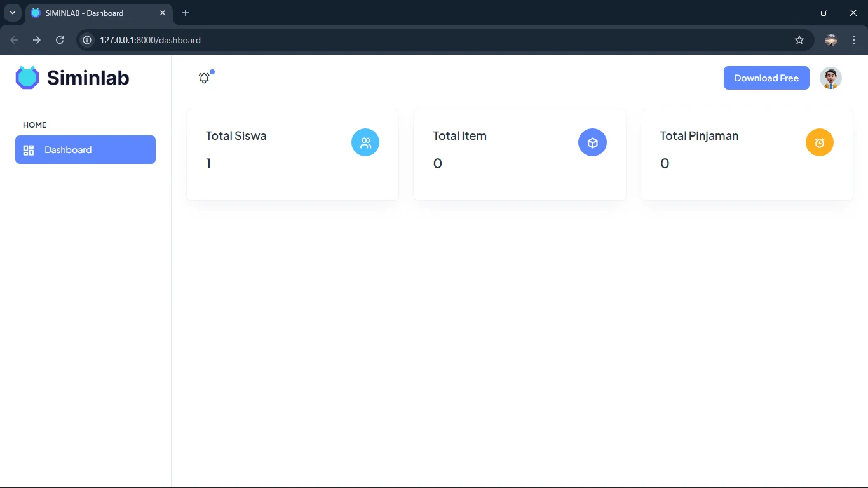Image resolution: width=868 pixels, height=488 pixels.
Task: Close the SIMINLAB - Dashboard tab
Action: [x=163, y=13]
